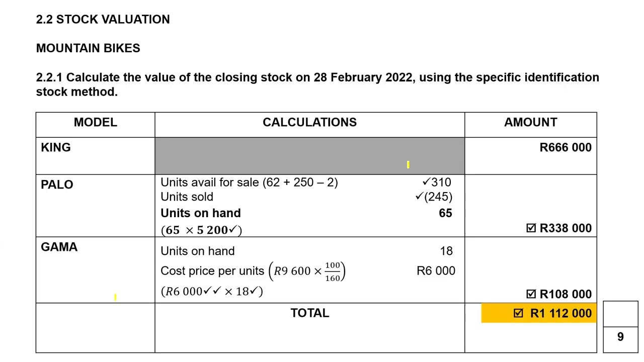
Task: Click the tick after 5 200
Action: click(232, 229)
